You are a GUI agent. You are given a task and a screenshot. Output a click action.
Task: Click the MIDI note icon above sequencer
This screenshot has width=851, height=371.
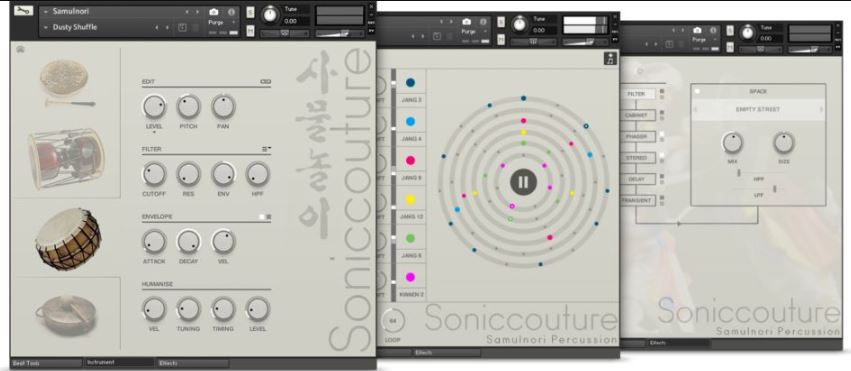click(x=610, y=59)
